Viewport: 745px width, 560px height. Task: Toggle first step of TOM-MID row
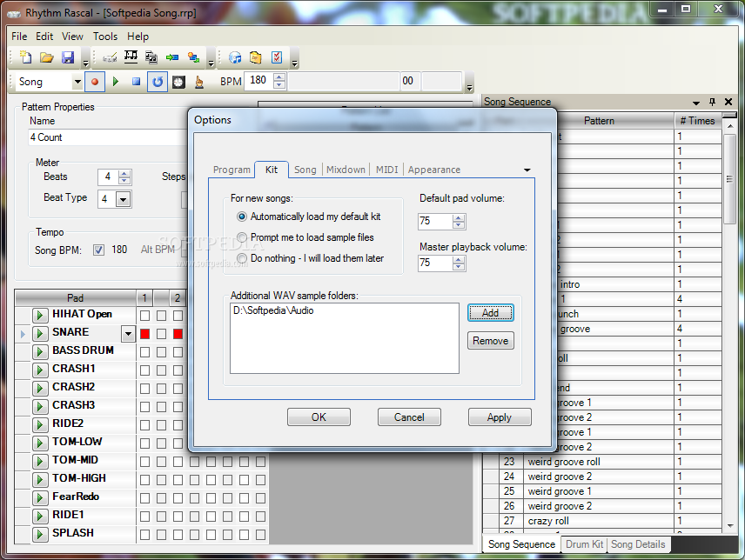(145, 462)
